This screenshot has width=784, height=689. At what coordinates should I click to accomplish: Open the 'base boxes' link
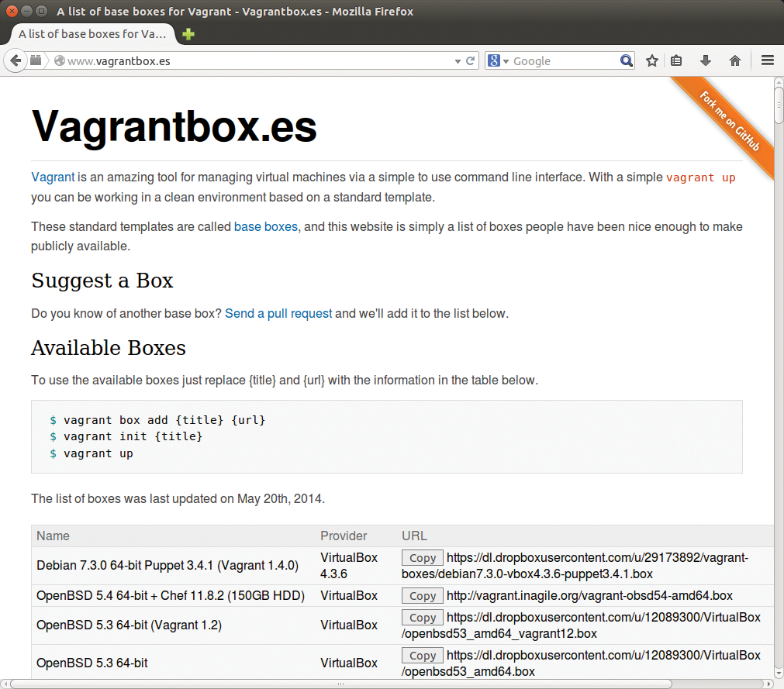[266, 226]
